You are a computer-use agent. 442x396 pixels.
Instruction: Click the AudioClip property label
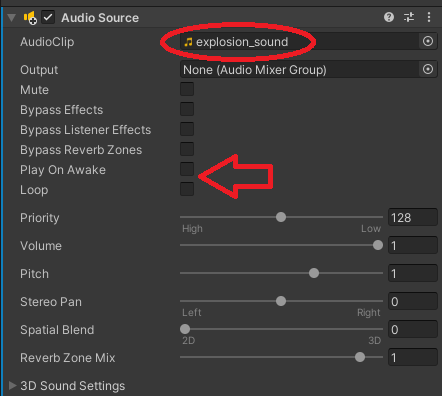[x=47, y=42]
